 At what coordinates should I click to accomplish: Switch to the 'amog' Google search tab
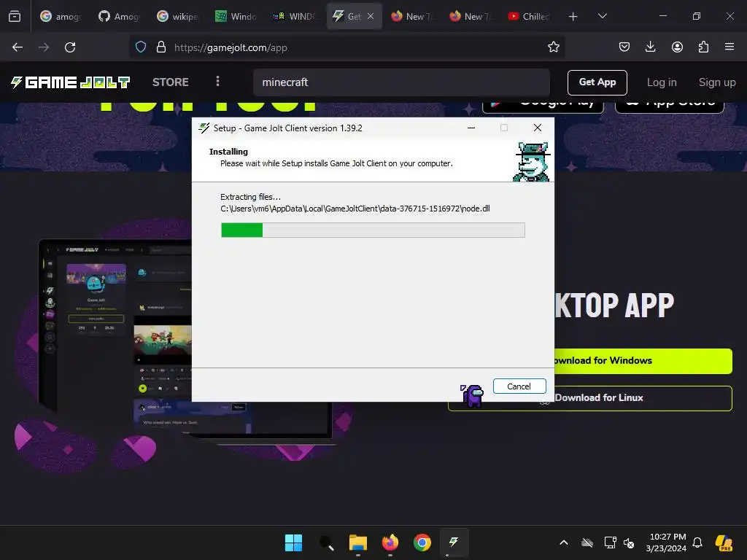(x=61, y=16)
